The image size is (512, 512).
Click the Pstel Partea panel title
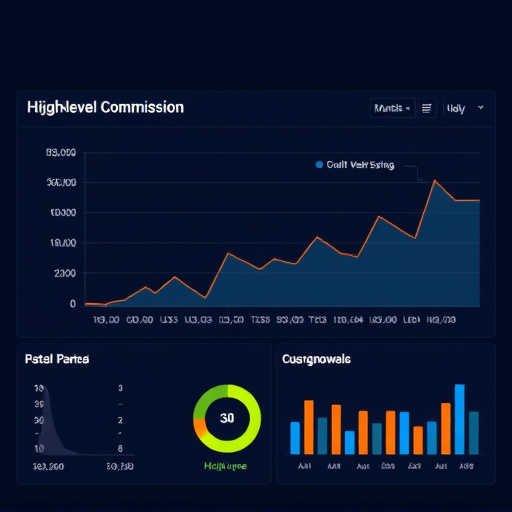click(57, 359)
